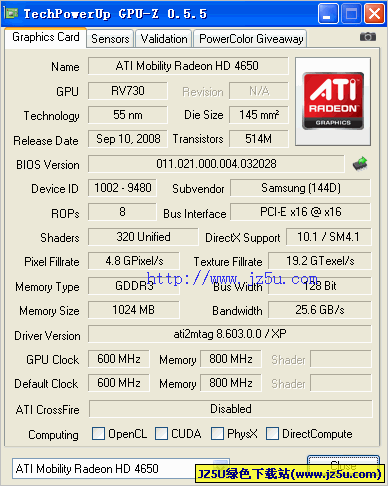Minimize the GPU-Z window
This screenshot has height=486, width=388.
pos(328,14)
